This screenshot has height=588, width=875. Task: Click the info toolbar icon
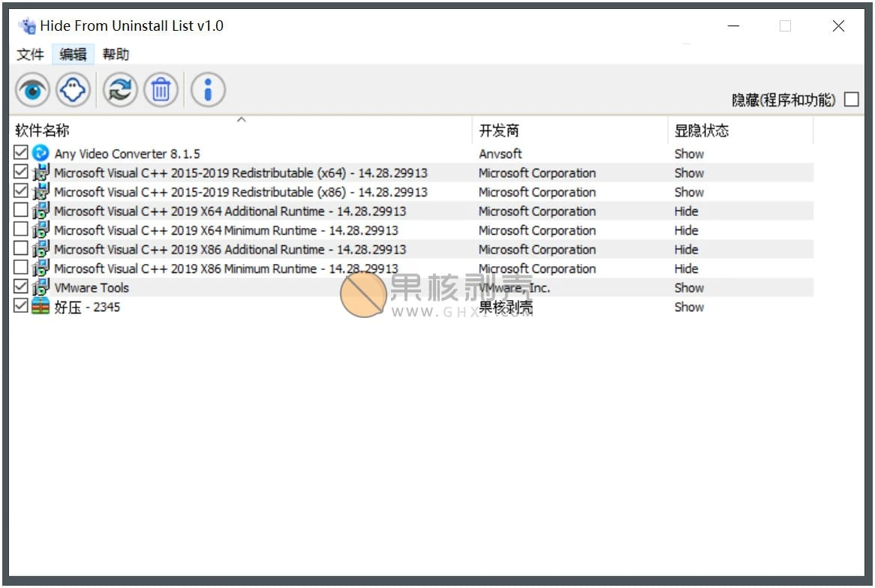208,90
